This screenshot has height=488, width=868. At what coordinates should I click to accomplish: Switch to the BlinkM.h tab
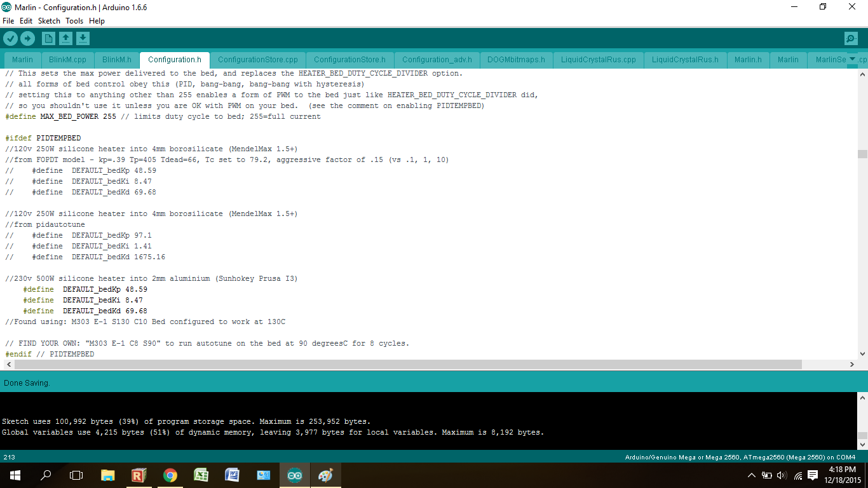(x=117, y=60)
